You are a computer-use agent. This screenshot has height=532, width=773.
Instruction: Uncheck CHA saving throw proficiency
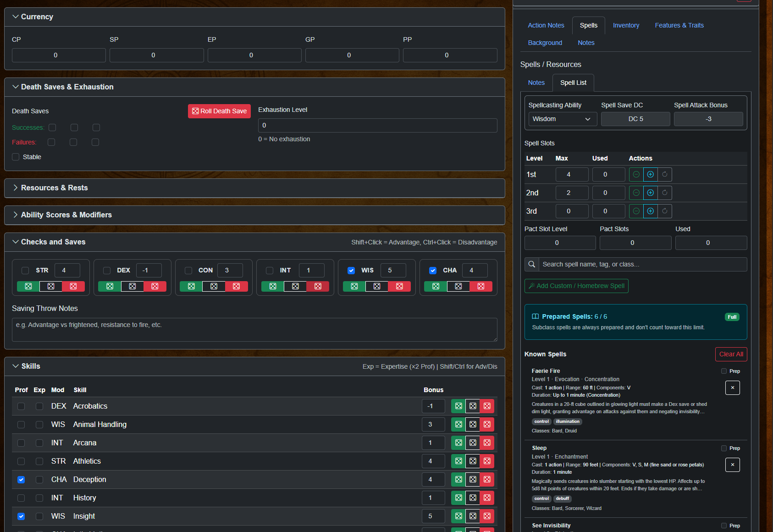[x=432, y=271]
